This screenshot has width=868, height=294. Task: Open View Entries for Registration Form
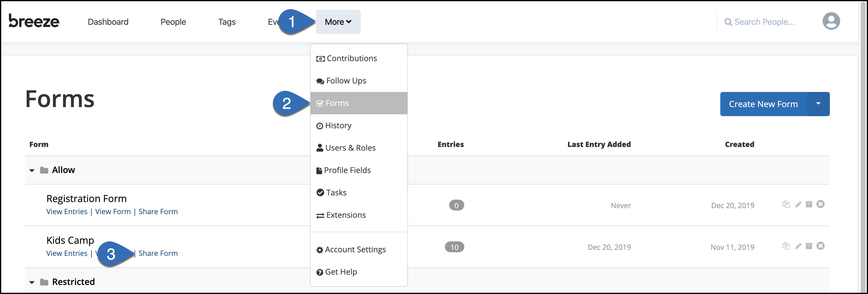click(67, 211)
